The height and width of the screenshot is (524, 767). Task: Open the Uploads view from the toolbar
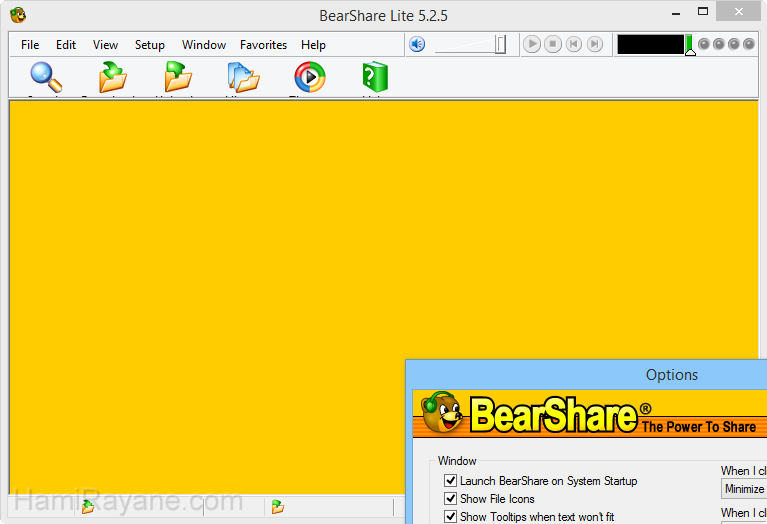pos(178,78)
